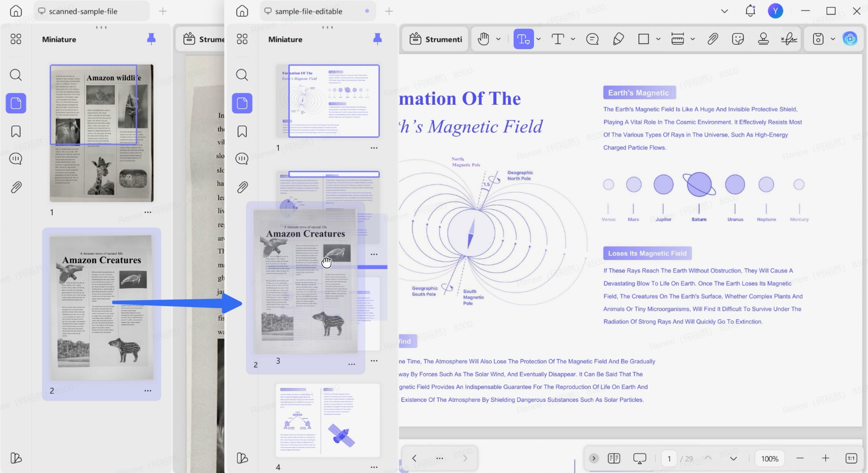The image size is (868, 473).
Task: Open the AI assistant icon
Action: pyautogui.click(x=850, y=39)
